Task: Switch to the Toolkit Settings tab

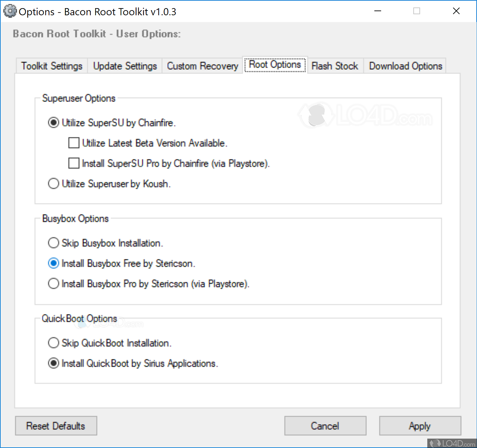Action: click(51, 66)
